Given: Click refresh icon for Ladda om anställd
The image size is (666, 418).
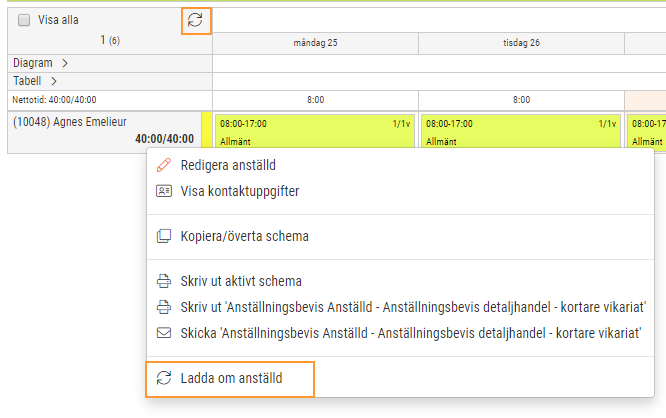Looking at the screenshot, I should pyautogui.click(x=164, y=378).
